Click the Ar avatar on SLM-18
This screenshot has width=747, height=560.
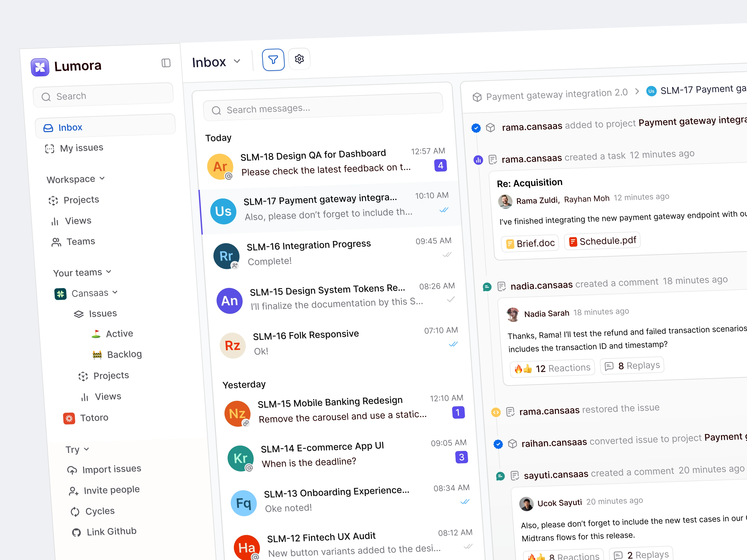point(220,167)
